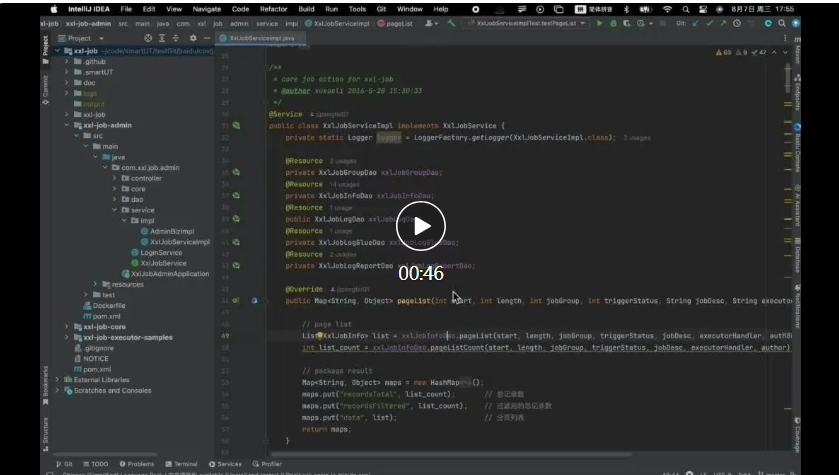839x475 pixels.
Task: Click Git push arrow icon
Action: tap(723, 24)
